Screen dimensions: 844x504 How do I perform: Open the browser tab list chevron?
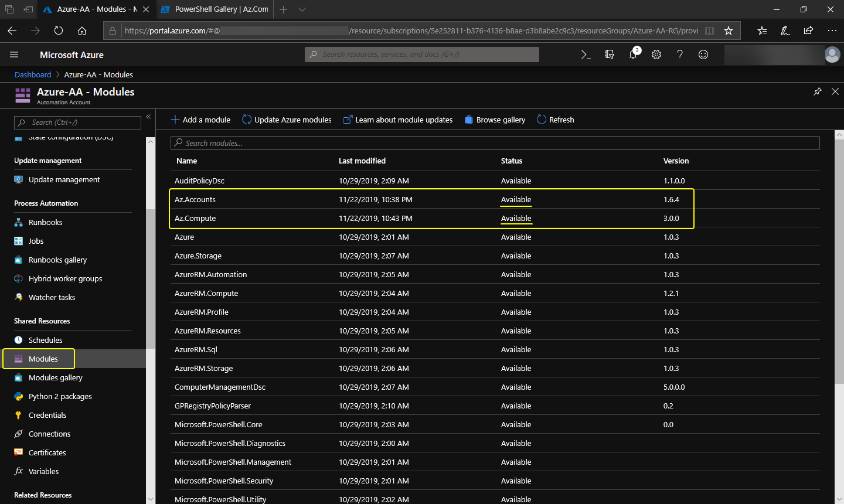tap(302, 9)
